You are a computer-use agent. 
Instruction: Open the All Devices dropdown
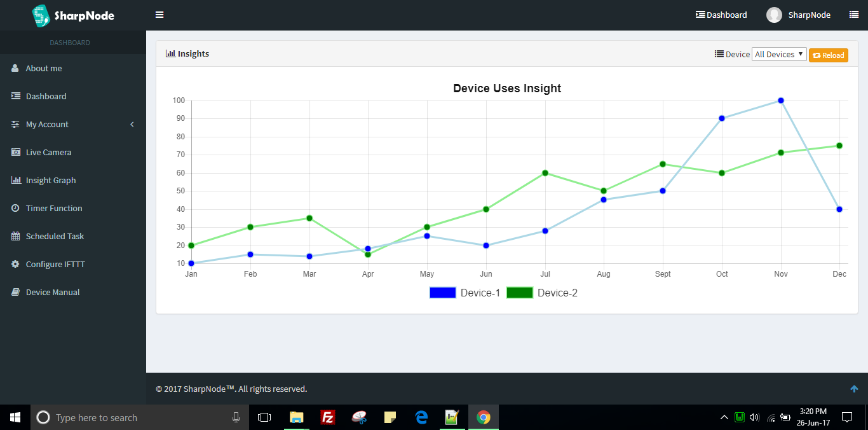779,54
